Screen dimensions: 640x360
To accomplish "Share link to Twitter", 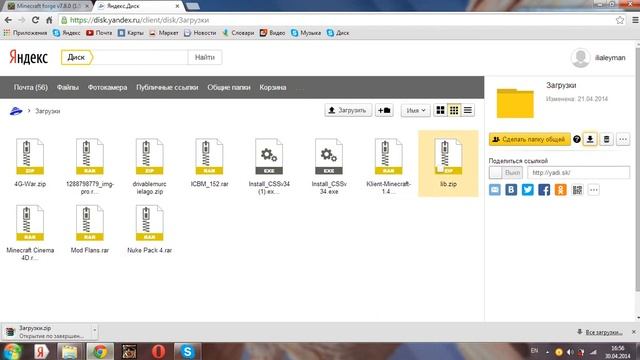I will pyautogui.click(x=527, y=190).
